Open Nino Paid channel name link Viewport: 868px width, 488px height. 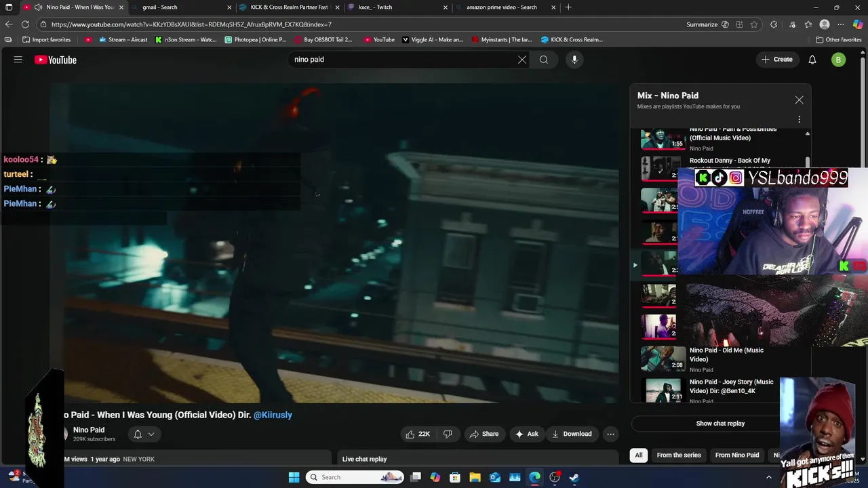tap(89, 430)
